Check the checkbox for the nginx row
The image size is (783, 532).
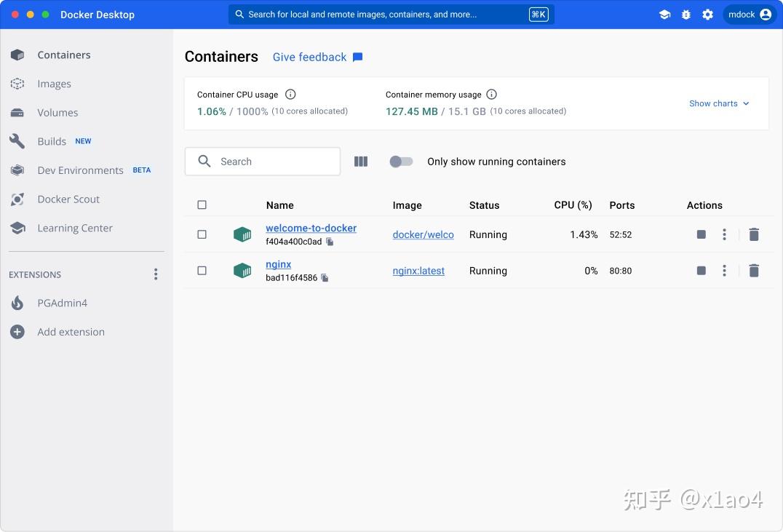[x=202, y=270]
